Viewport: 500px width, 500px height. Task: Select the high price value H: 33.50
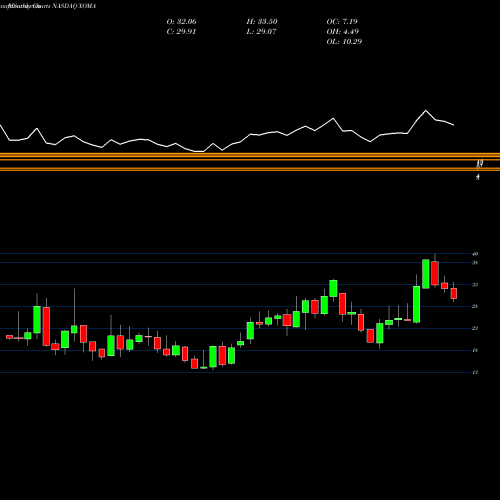pyautogui.click(x=262, y=22)
